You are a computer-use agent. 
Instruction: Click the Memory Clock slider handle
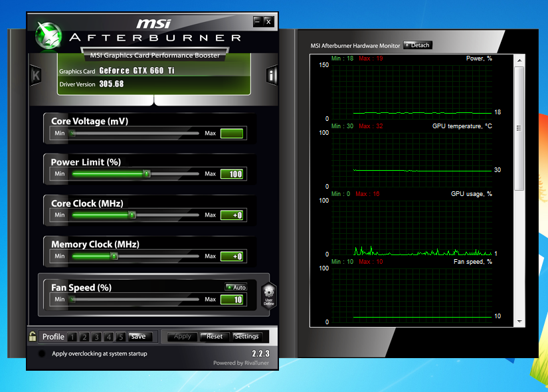coord(114,256)
